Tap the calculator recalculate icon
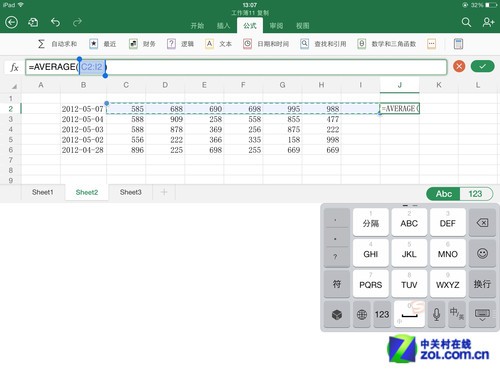500x375 pixels. [458, 44]
